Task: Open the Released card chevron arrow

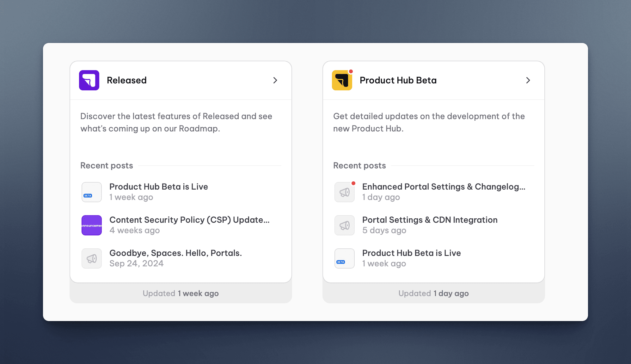Action: [275, 80]
